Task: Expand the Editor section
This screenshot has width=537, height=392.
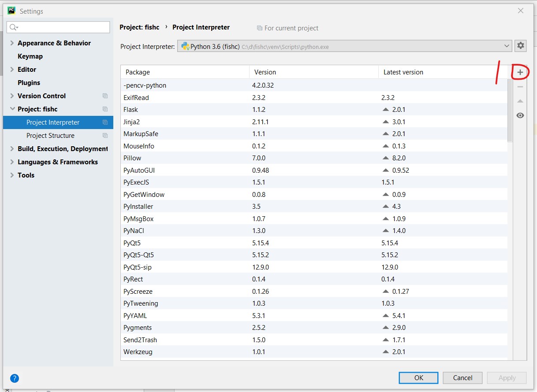Action: [x=12, y=70]
